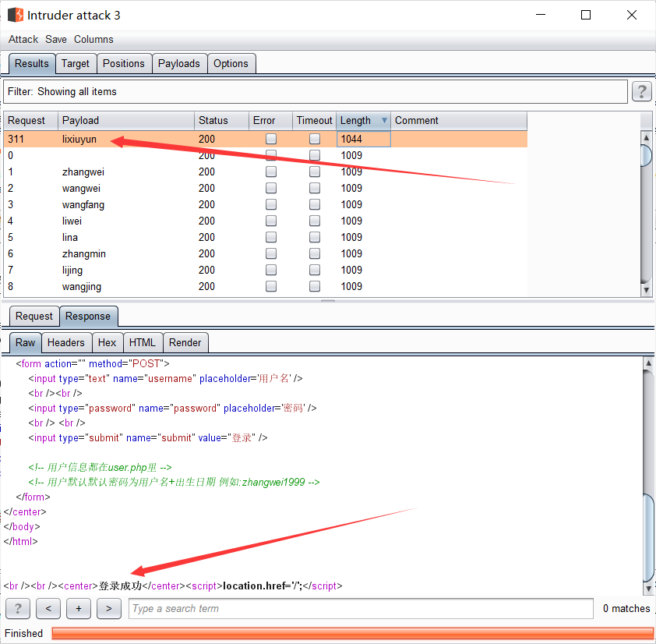Click the 1044 length cell
This screenshot has height=644, width=656.
(364, 139)
